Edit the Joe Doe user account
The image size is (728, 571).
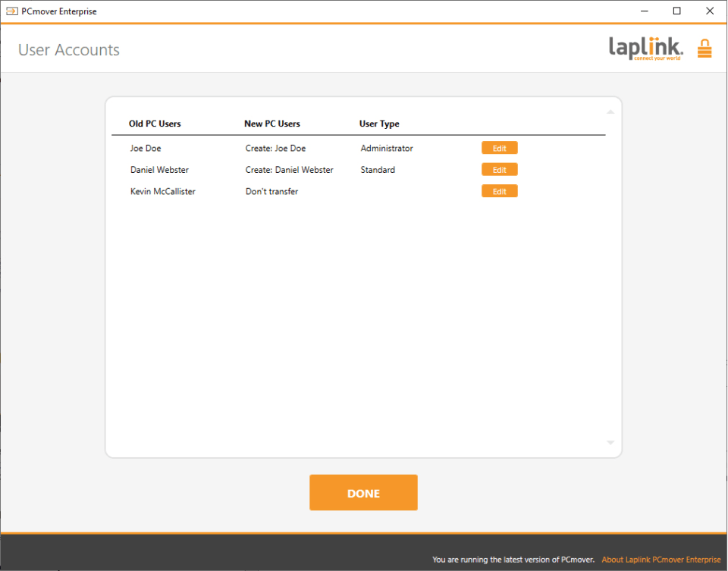(x=499, y=149)
